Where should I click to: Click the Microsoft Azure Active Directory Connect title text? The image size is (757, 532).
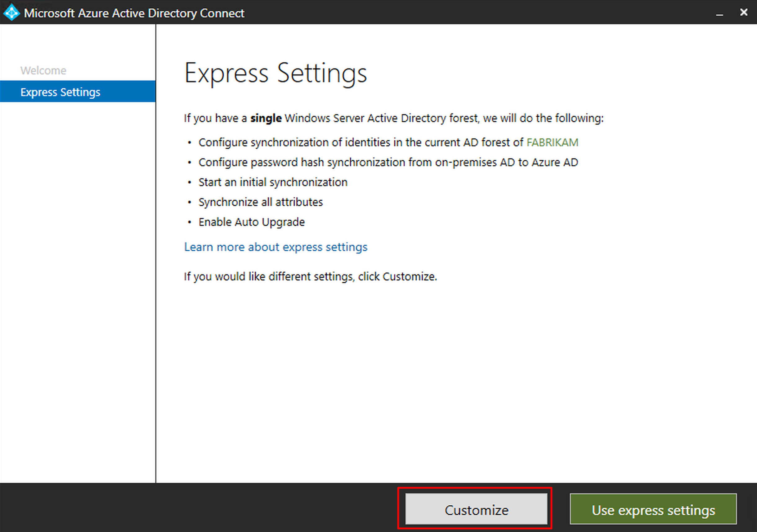coord(134,13)
